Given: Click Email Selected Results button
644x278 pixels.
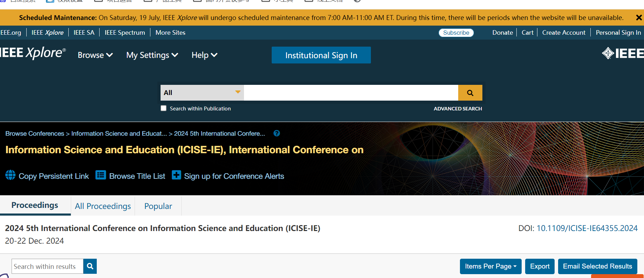Looking at the screenshot, I should [x=597, y=266].
